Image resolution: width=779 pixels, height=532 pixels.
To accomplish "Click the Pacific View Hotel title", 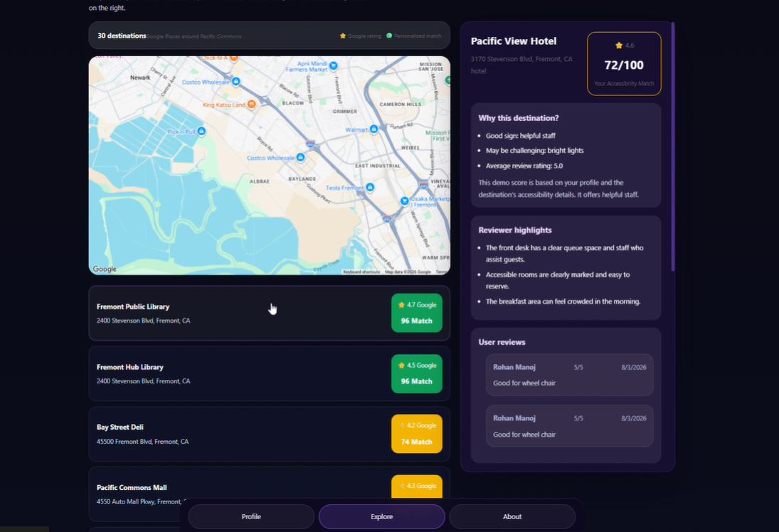I will [x=514, y=41].
